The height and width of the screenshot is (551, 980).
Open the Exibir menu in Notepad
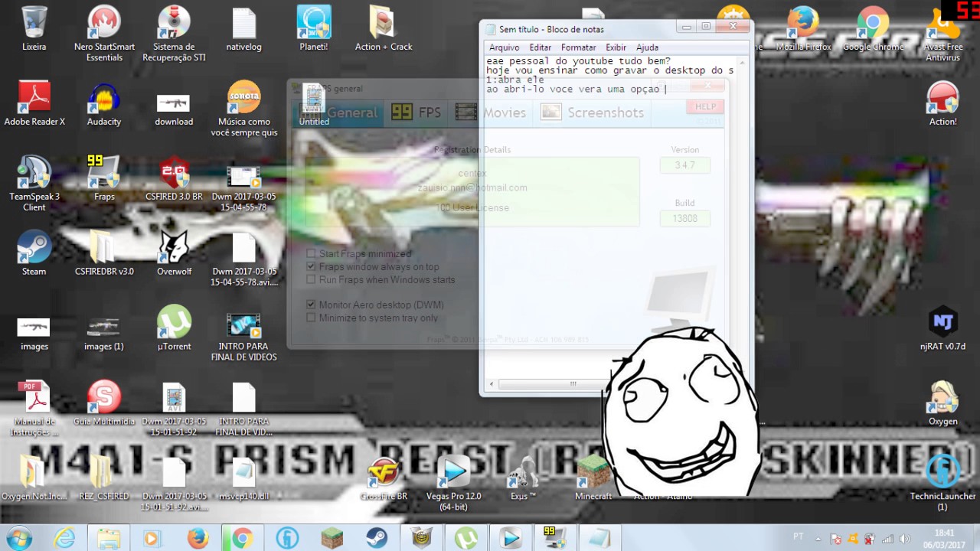click(x=616, y=47)
